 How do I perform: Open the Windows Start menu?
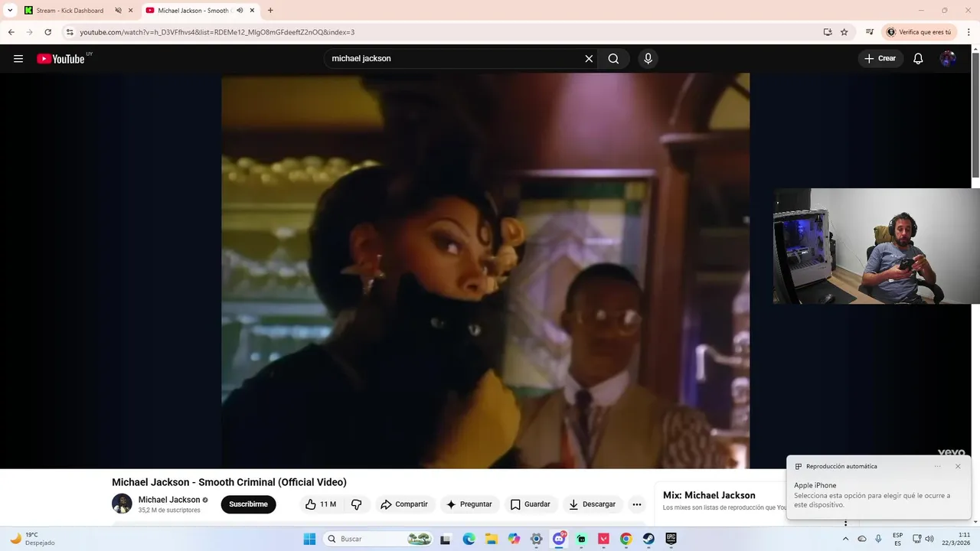(x=309, y=539)
